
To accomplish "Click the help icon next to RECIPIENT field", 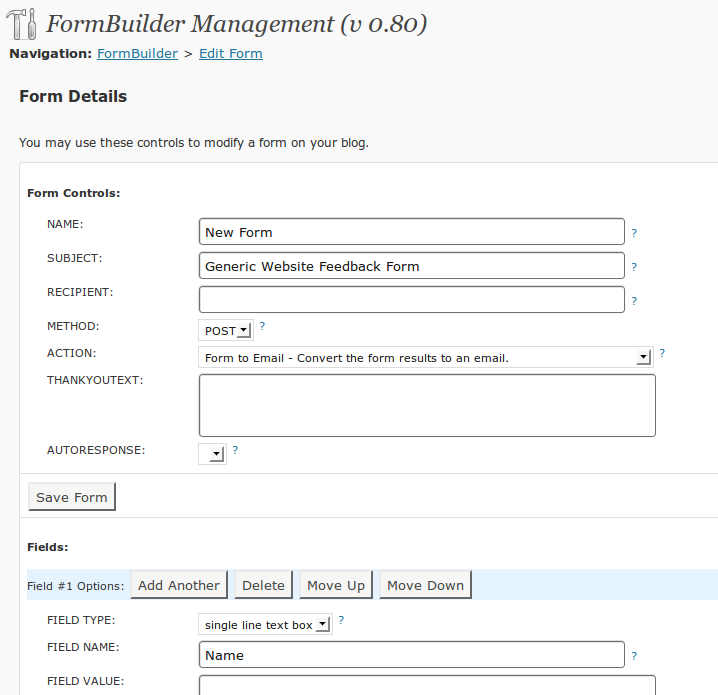I will pos(634,301).
